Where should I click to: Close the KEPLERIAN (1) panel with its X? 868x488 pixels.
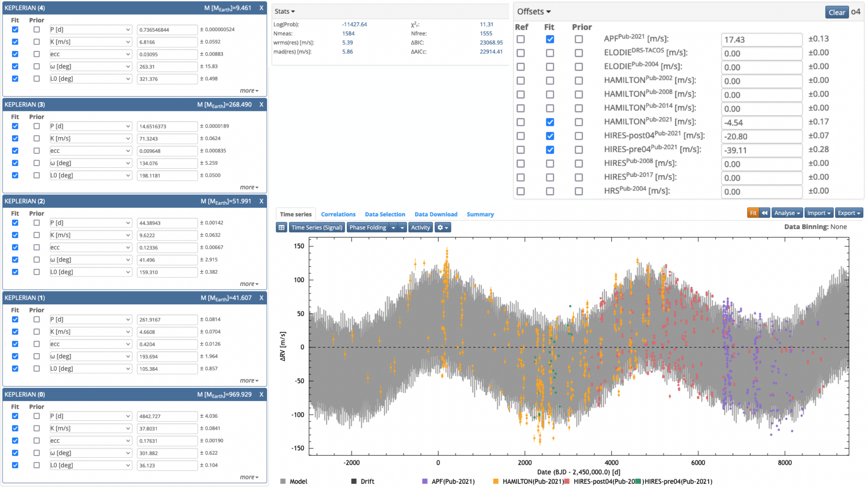click(x=261, y=298)
